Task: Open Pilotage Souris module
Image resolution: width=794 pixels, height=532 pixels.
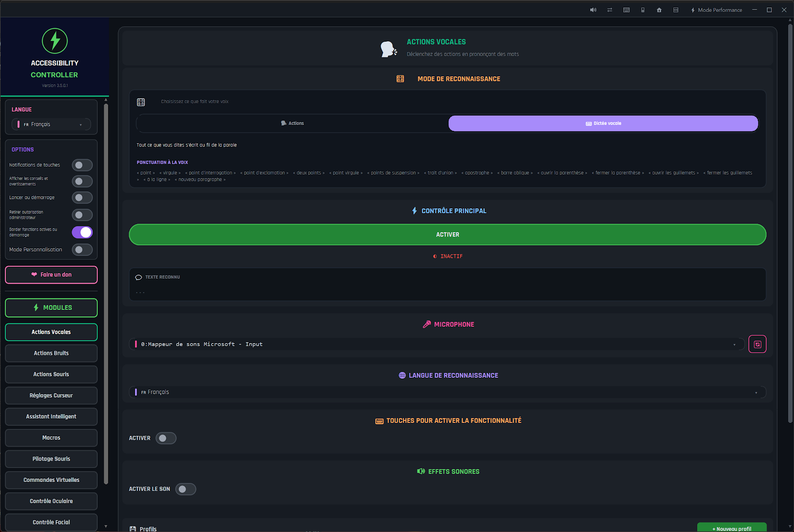Action: click(51, 459)
